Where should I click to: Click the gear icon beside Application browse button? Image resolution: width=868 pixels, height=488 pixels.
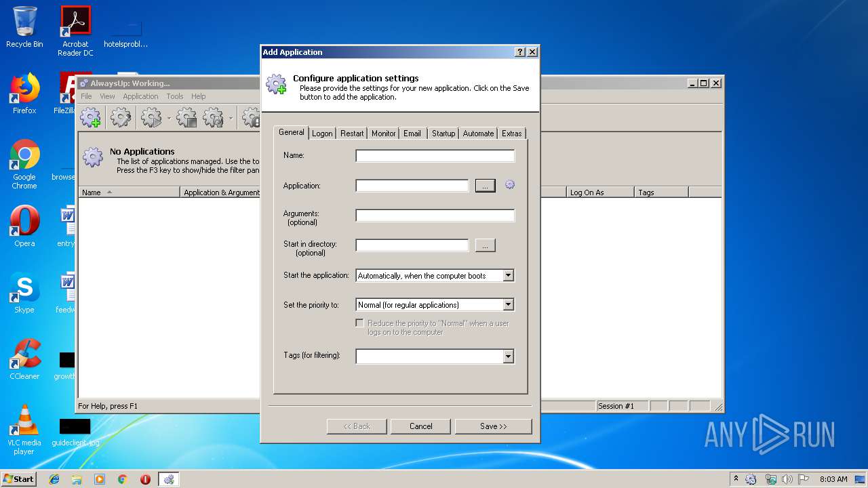(x=510, y=184)
